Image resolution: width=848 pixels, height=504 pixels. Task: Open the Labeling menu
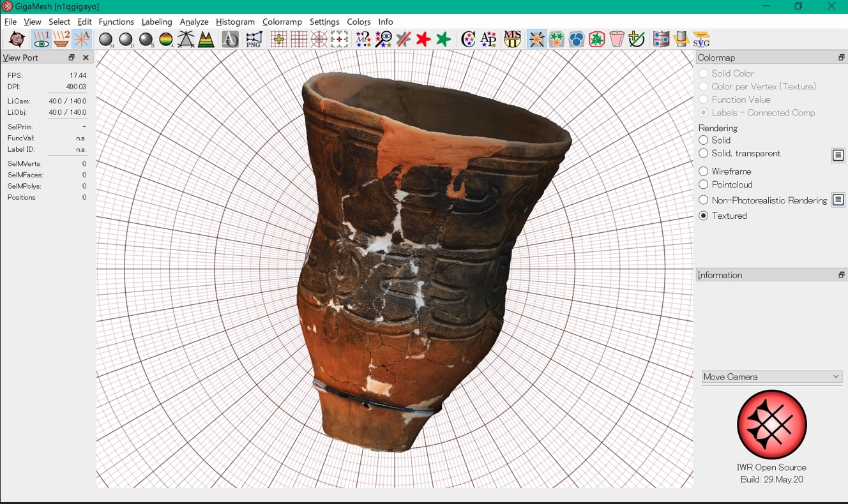coord(157,22)
